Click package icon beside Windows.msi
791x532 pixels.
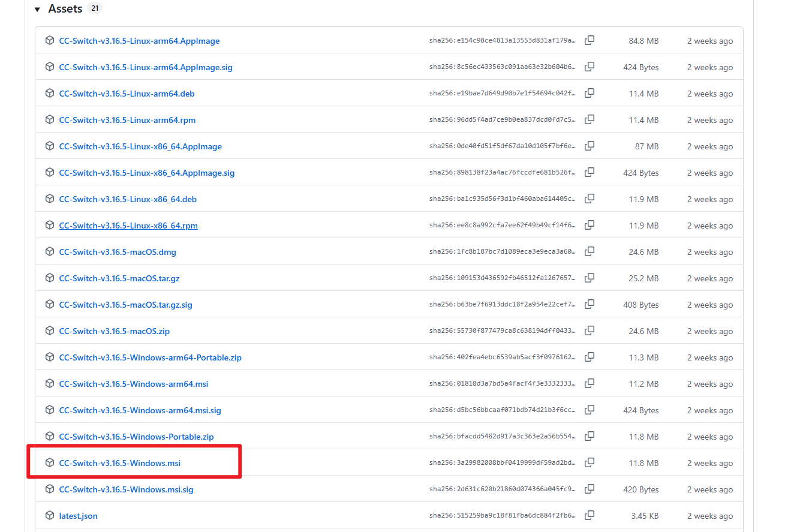50,463
